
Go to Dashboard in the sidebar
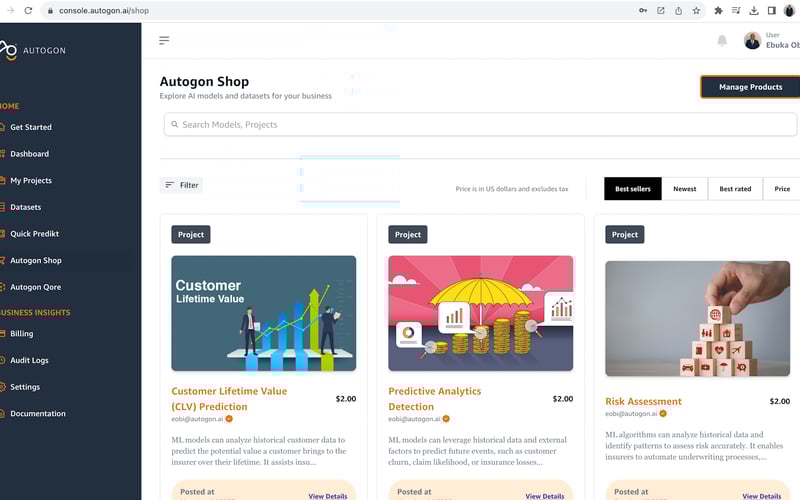coord(30,154)
